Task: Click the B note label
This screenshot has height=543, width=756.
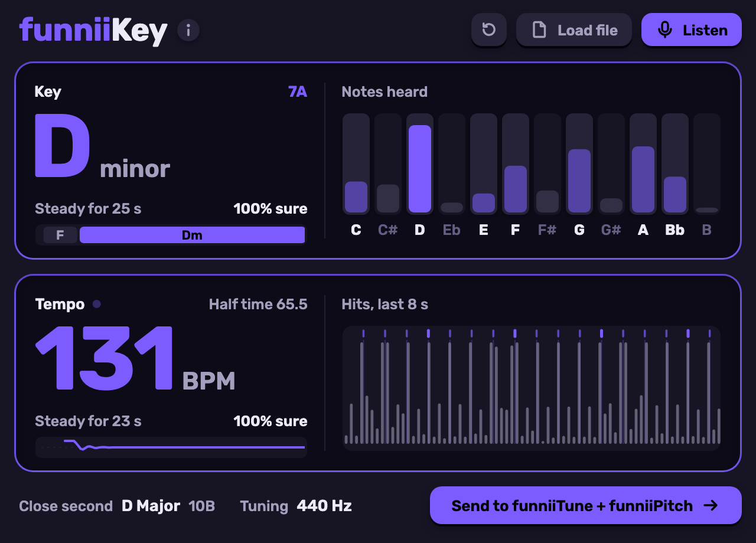Action: coord(707,230)
